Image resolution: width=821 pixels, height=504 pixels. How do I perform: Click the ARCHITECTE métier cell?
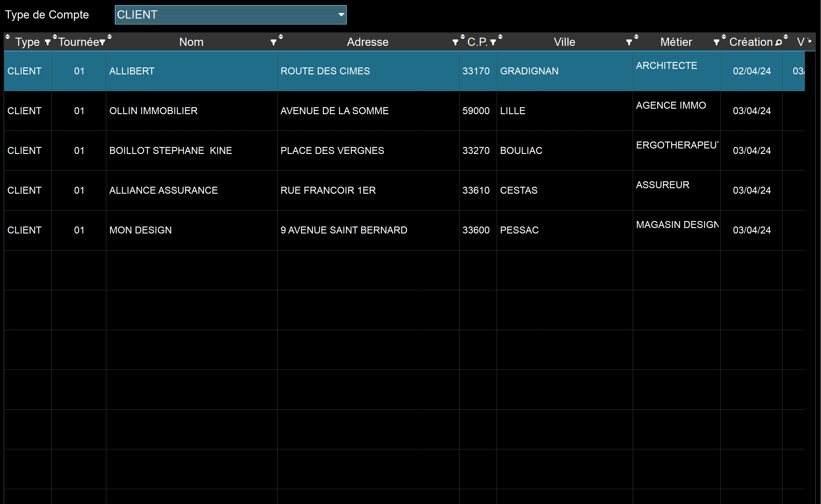click(677, 71)
